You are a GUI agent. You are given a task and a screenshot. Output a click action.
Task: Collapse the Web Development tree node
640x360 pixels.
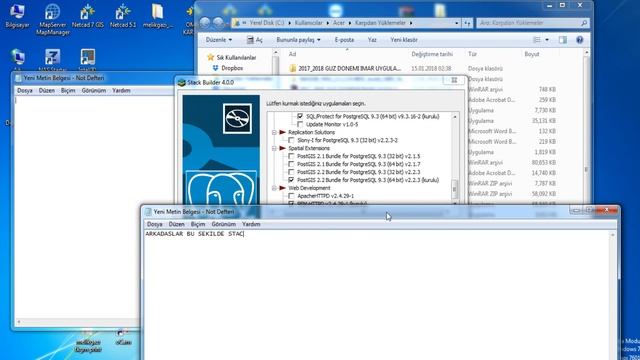click(x=274, y=188)
